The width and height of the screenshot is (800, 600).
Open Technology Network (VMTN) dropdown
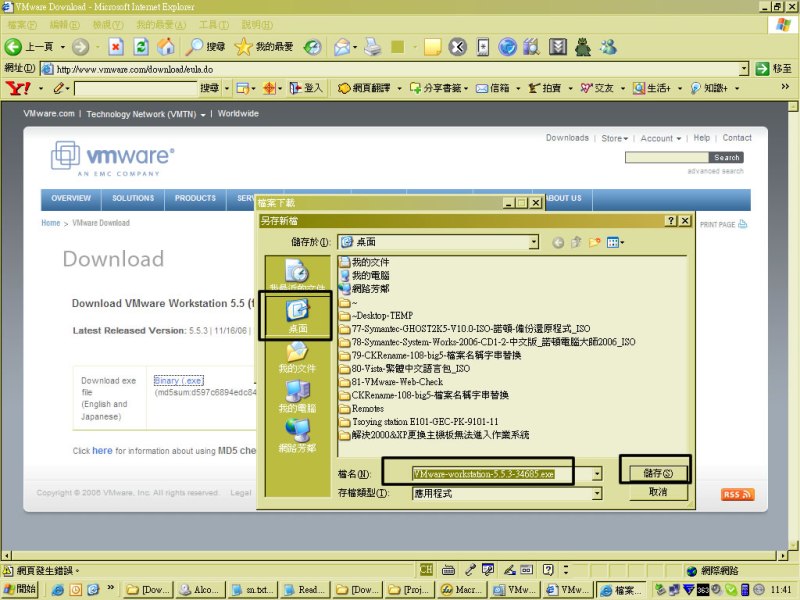click(x=146, y=114)
